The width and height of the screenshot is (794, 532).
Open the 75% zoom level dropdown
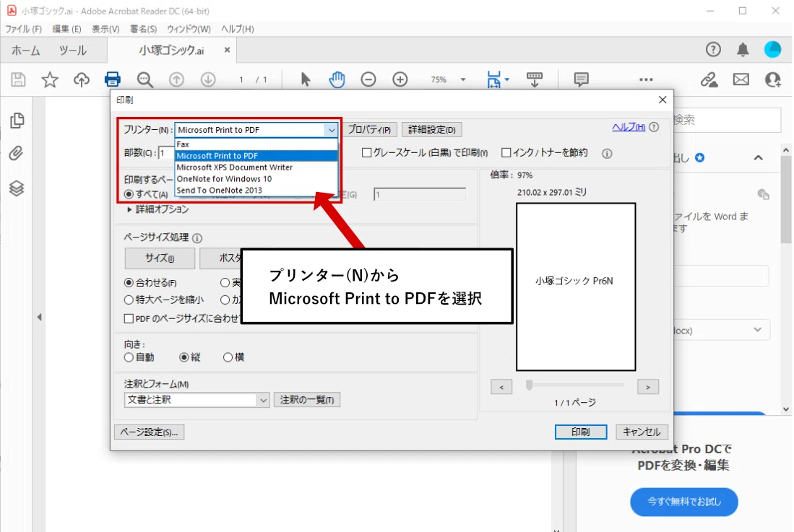(x=463, y=79)
